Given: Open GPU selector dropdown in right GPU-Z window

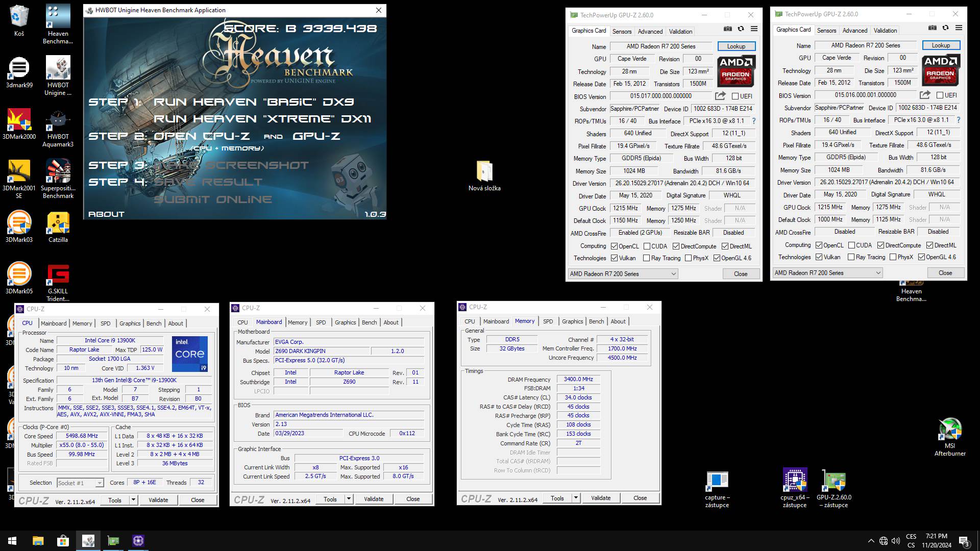Looking at the screenshot, I should pyautogui.click(x=828, y=273).
